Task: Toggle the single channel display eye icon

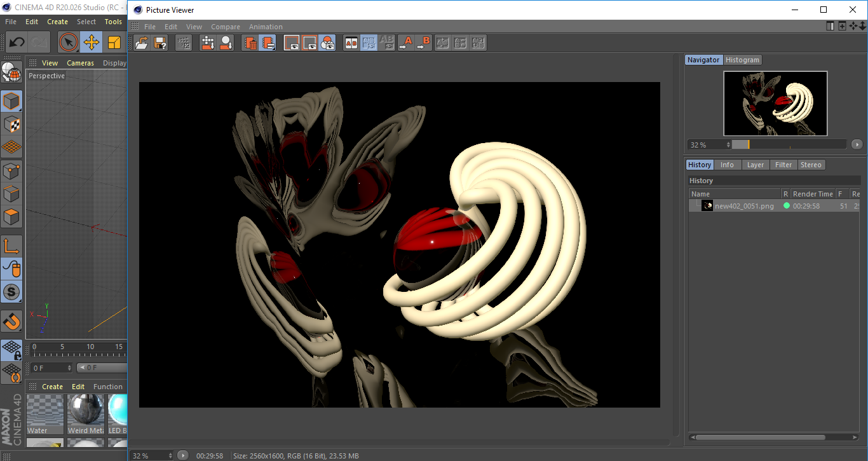Action: 309,43
